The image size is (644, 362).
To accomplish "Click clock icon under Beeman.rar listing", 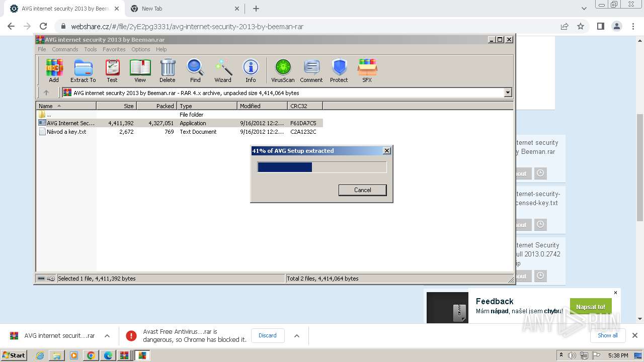I will tap(540, 173).
